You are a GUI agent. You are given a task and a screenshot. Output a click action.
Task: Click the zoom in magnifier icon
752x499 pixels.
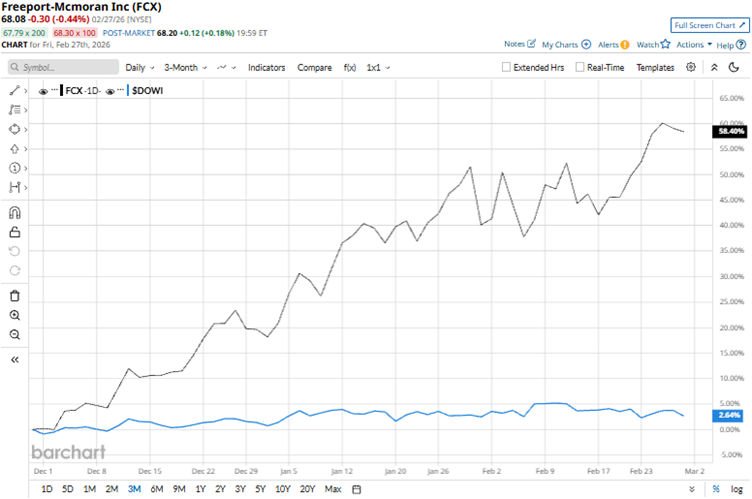point(14,314)
